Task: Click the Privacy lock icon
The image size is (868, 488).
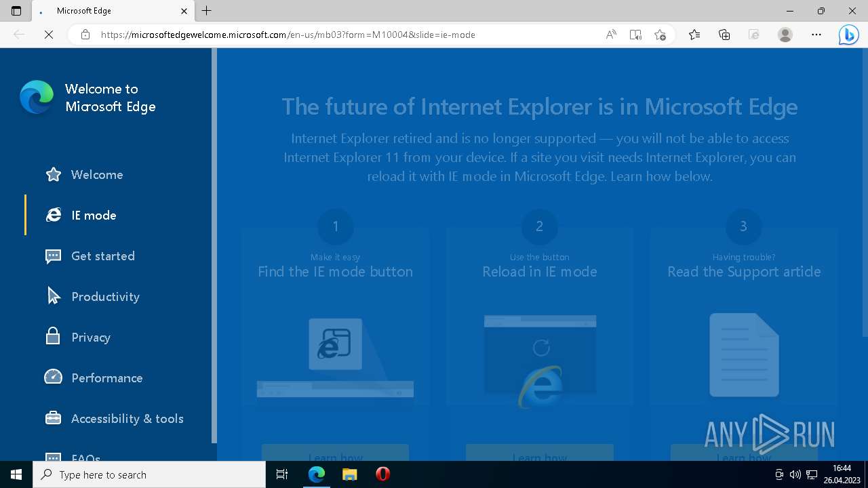Action: tap(53, 335)
